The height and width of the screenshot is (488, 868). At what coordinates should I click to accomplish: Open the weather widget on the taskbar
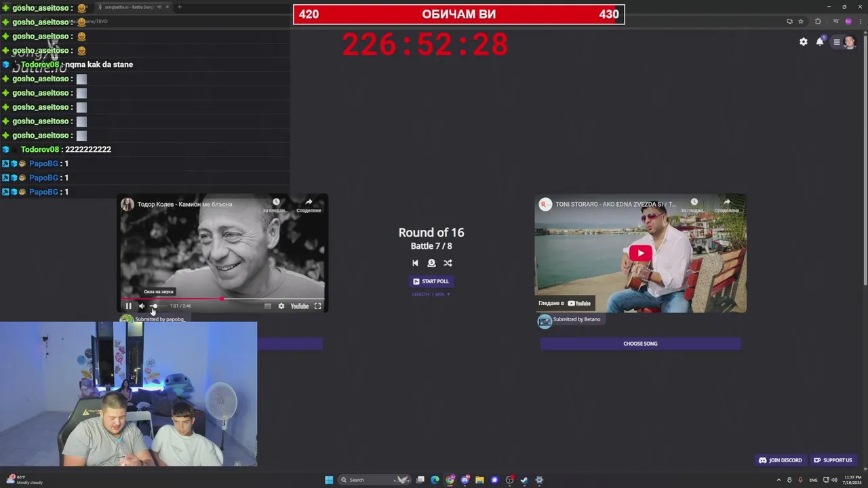[24, 480]
